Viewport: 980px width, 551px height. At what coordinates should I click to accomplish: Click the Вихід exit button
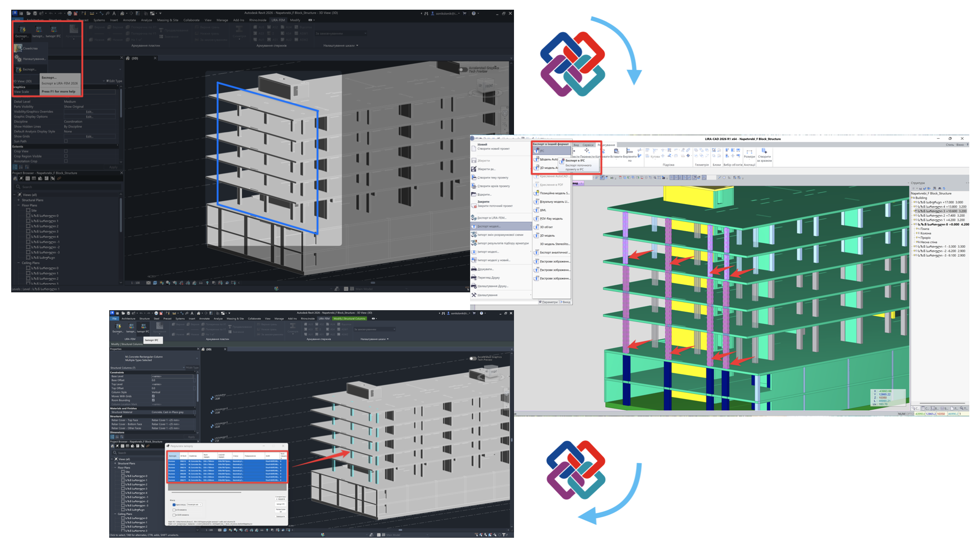(x=565, y=302)
